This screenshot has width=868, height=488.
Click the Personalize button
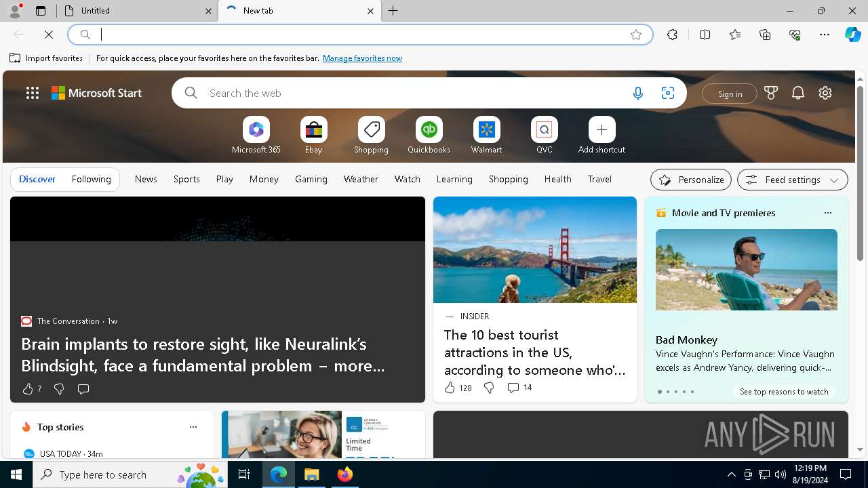click(x=691, y=180)
